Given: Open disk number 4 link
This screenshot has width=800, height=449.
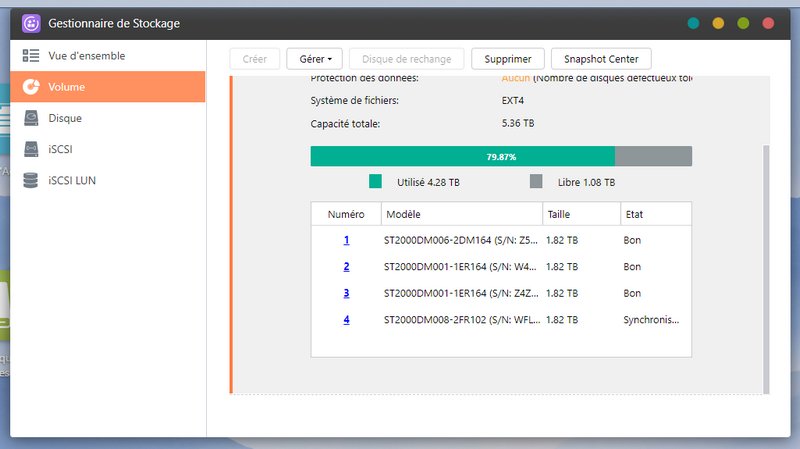Looking at the screenshot, I should [346, 319].
